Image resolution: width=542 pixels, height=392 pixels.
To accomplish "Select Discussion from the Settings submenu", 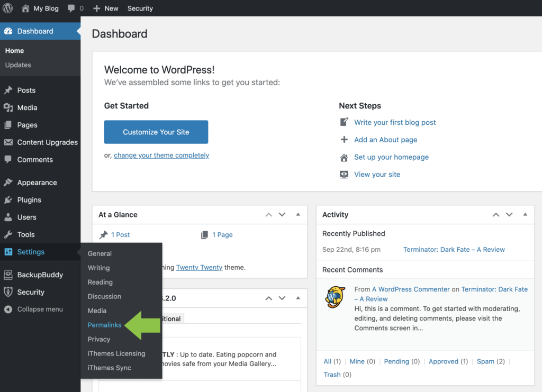I will click(104, 296).
